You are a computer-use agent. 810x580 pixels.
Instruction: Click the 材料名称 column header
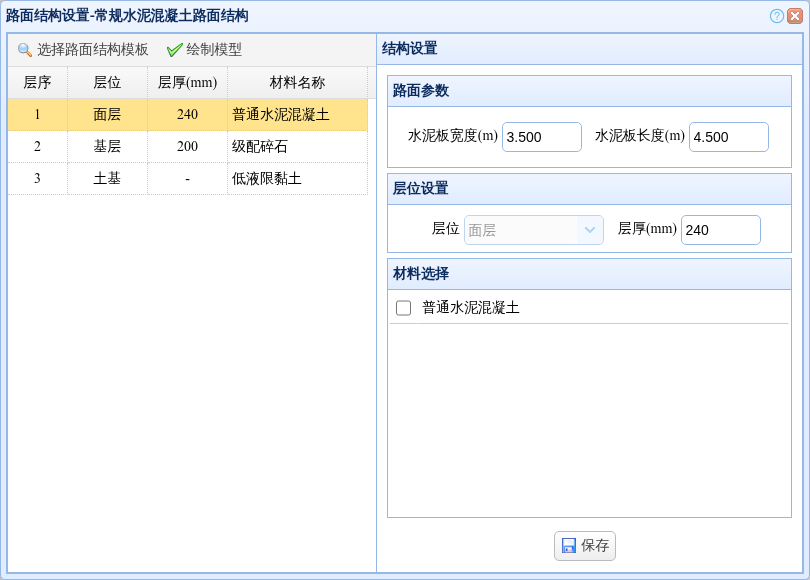(298, 83)
